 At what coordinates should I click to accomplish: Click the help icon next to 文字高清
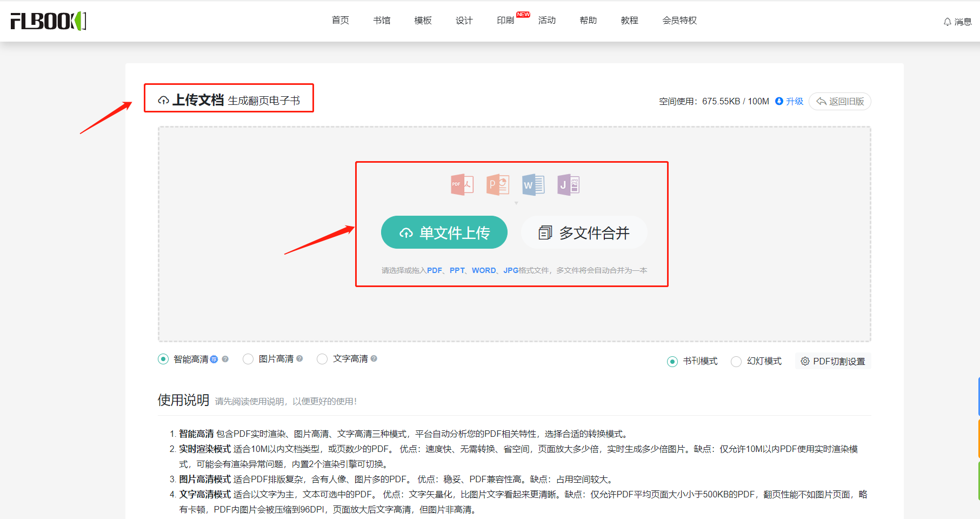point(374,358)
